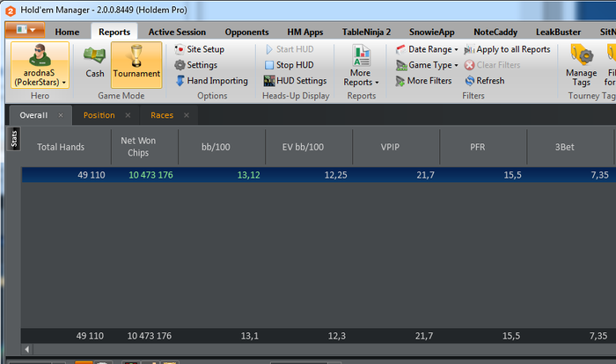
Task: Switch to the Home ribbon tab
Action: point(67,33)
